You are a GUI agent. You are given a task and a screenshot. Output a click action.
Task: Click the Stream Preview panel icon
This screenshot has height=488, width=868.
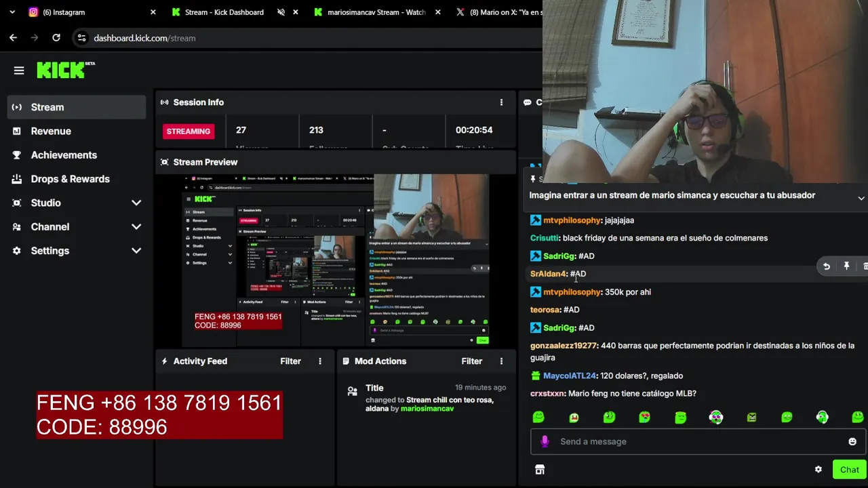[164, 162]
